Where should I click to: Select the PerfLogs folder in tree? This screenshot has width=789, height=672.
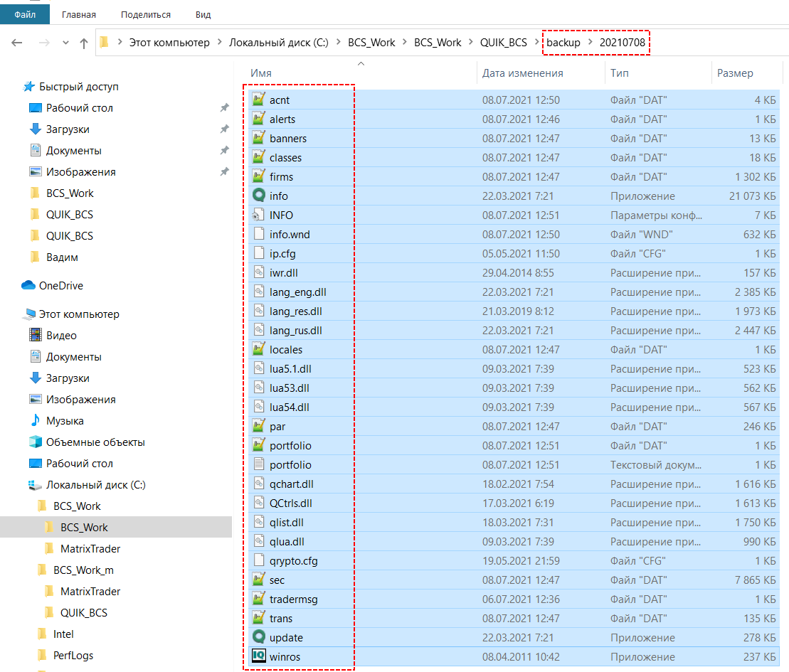[x=73, y=656]
